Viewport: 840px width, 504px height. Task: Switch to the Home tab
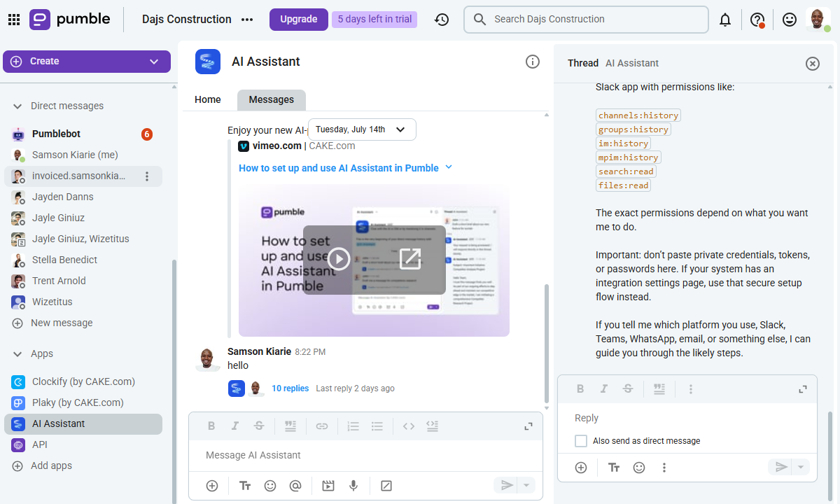click(208, 99)
